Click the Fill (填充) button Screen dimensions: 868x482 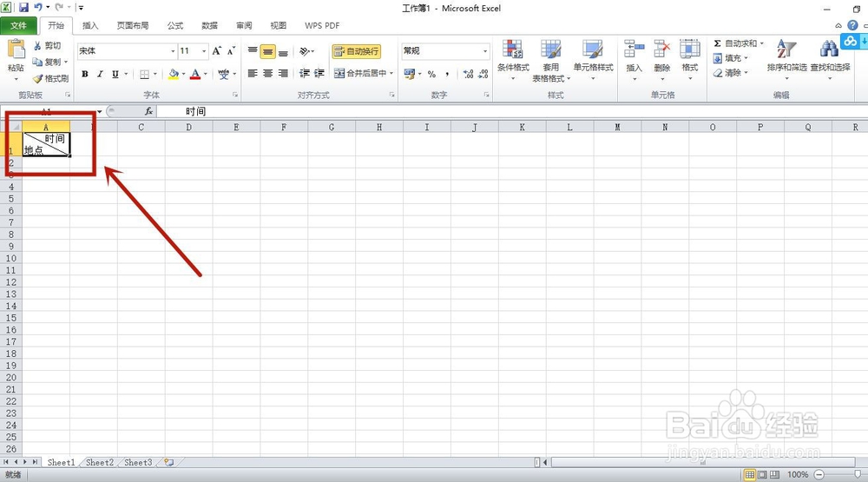[731, 58]
